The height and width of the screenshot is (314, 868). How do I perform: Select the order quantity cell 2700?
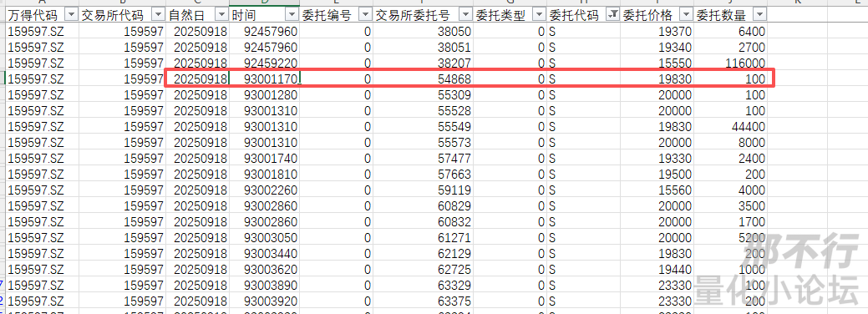pyautogui.click(x=731, y=47)
